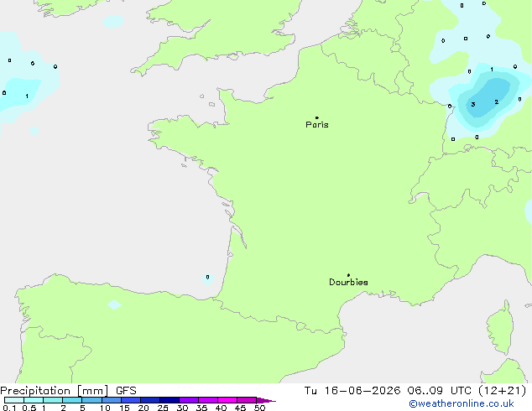
Task: Click the legend value '25'
Action: 163,408
